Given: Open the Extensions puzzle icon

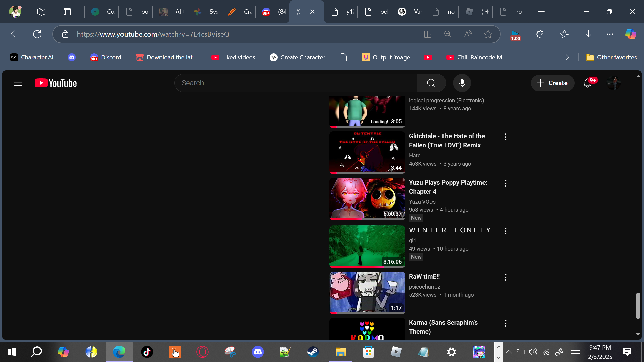Looking at the screenshot, I should (540, 34).
